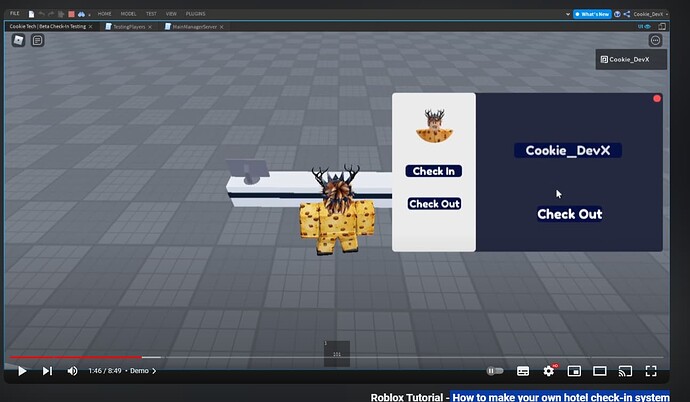Screen dimensions: 690x402
Task: Click the device emulator icon
Action: (662, 27)
